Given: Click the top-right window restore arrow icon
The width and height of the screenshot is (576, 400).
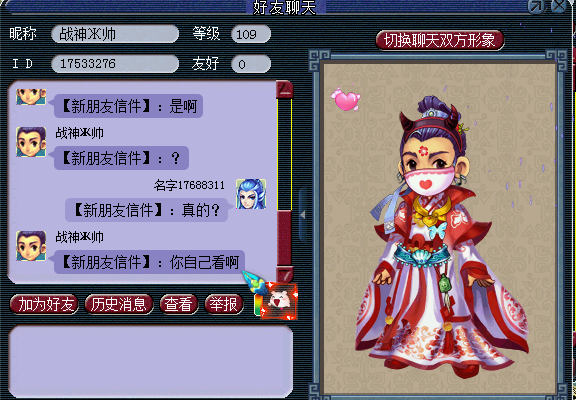Looking at the screenshot, I should pos(536,6).
